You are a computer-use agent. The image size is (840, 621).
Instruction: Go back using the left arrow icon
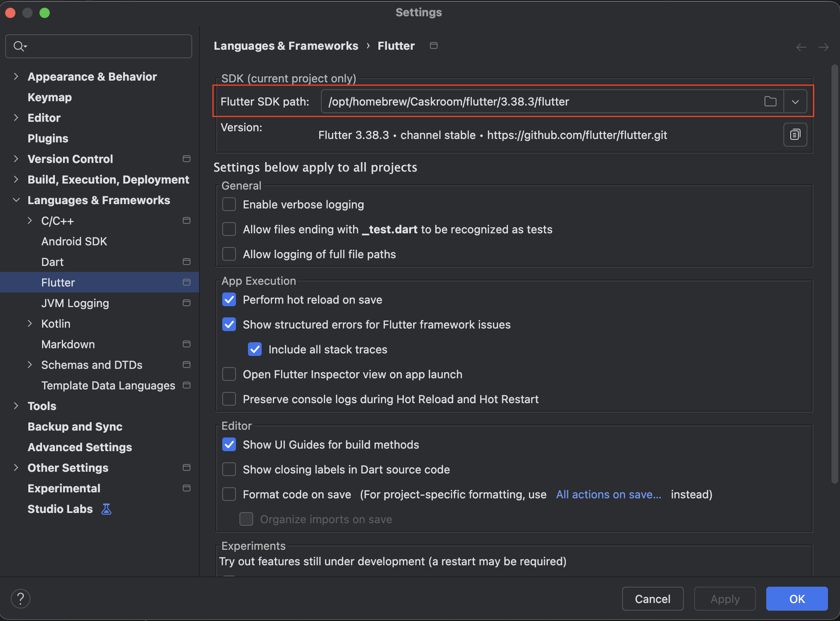pos(801,47)
